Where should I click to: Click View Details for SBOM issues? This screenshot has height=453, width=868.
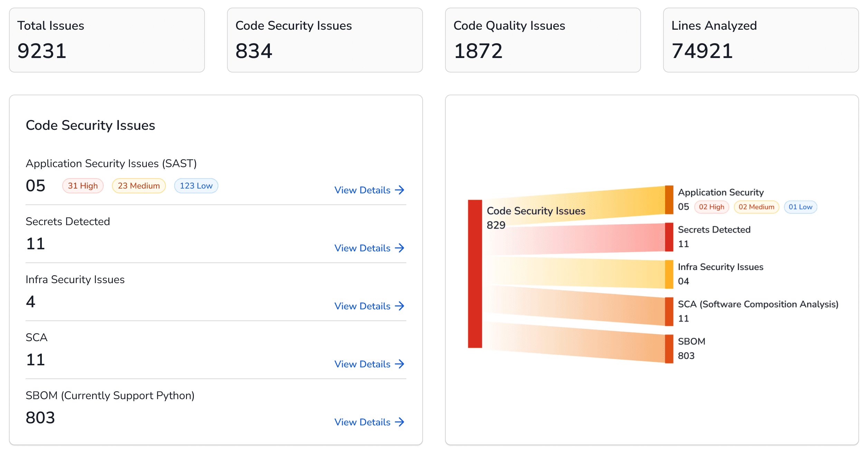pyautogui.click(x=362, y=422)
